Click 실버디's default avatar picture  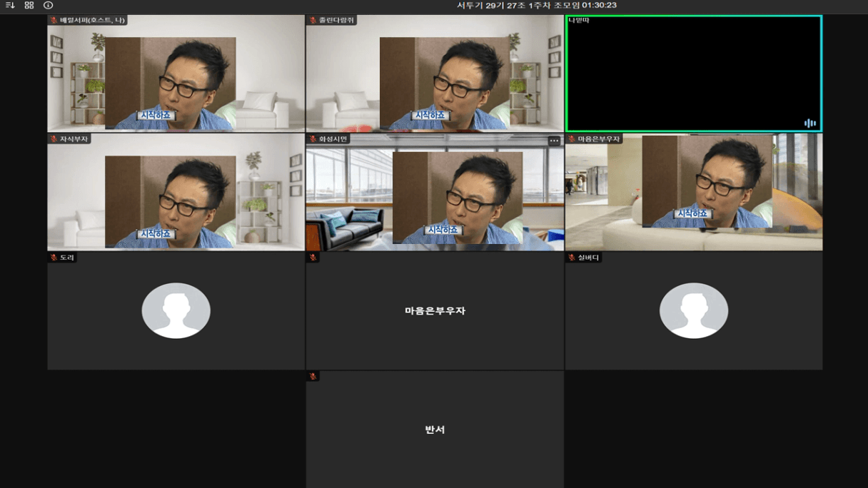point(693,310)
